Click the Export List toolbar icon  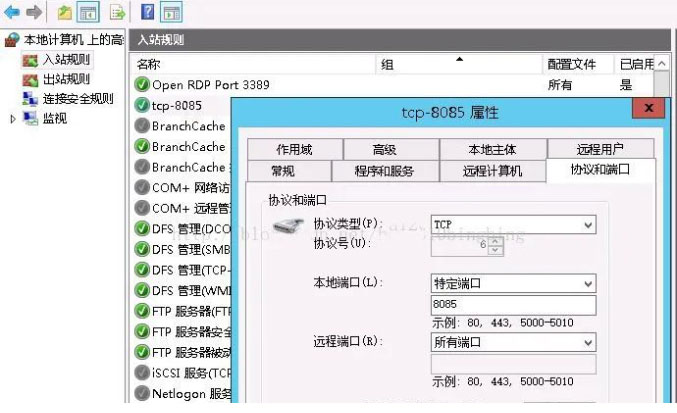pyautogui.click(x=118, y=12)
